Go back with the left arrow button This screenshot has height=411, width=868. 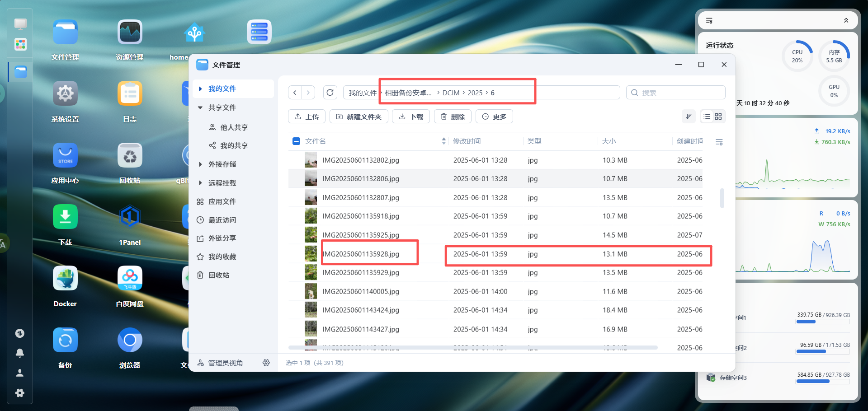pyautogui.click(x=295, y=93)
